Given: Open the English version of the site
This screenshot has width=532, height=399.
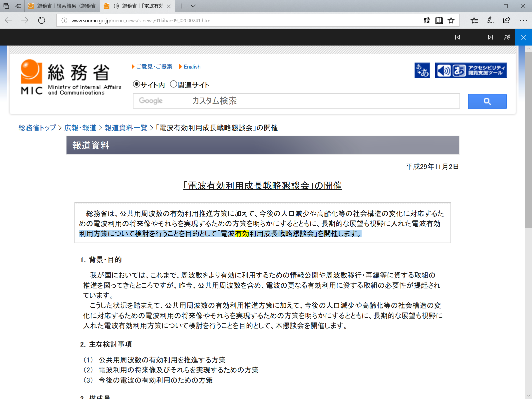Looking at the screenshot, I should 192,67.
